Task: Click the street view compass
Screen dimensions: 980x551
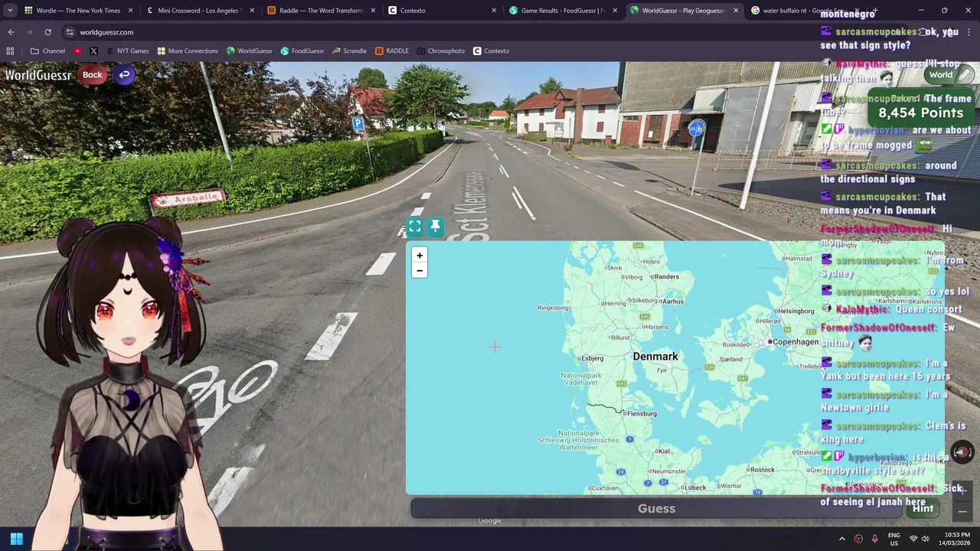Action: (x=962, y=452)
